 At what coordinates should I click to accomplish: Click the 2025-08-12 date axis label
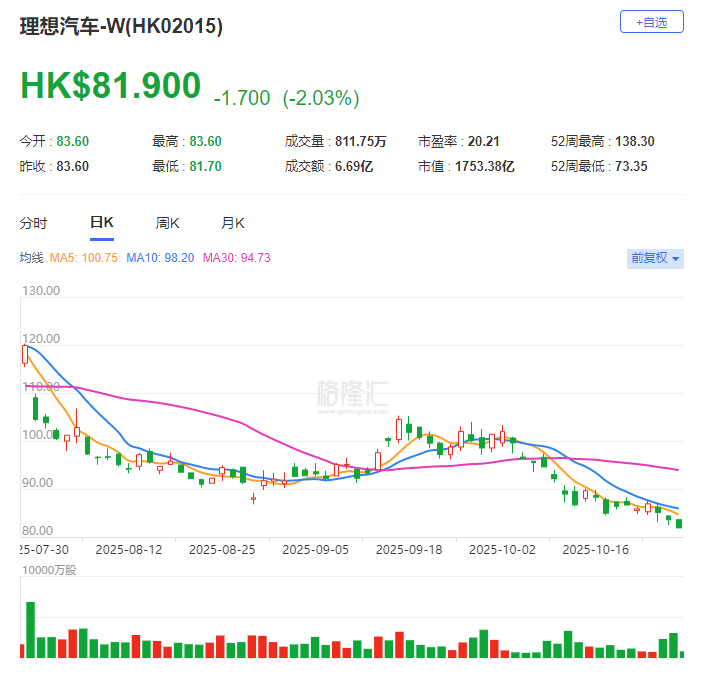(128, 549)
